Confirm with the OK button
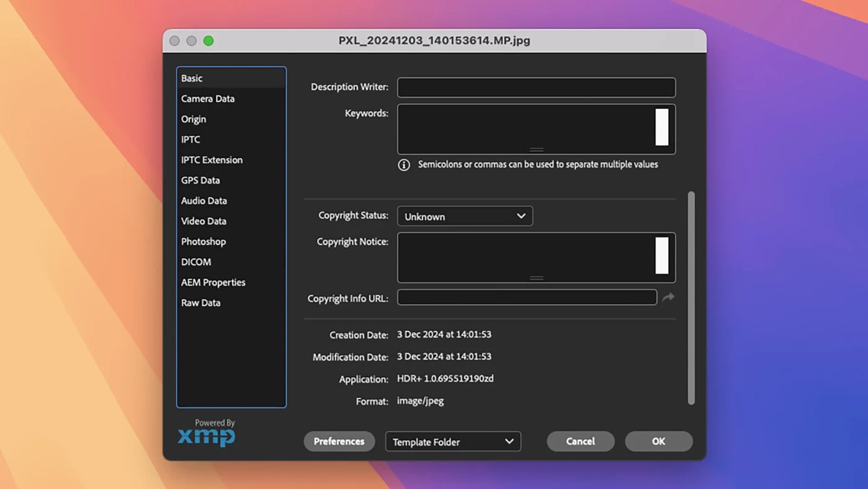The height and width of the screenshot is (489, 868). (x=658, y=441)
